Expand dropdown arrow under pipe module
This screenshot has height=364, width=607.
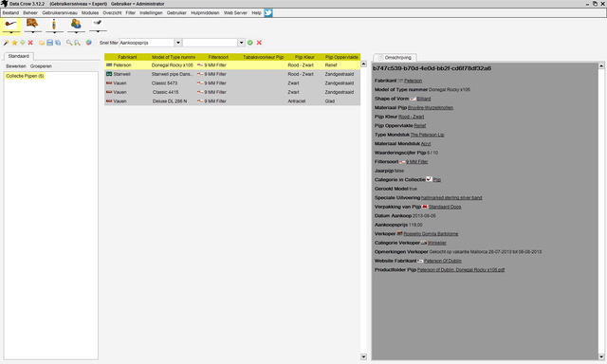[x=10, y=31]
